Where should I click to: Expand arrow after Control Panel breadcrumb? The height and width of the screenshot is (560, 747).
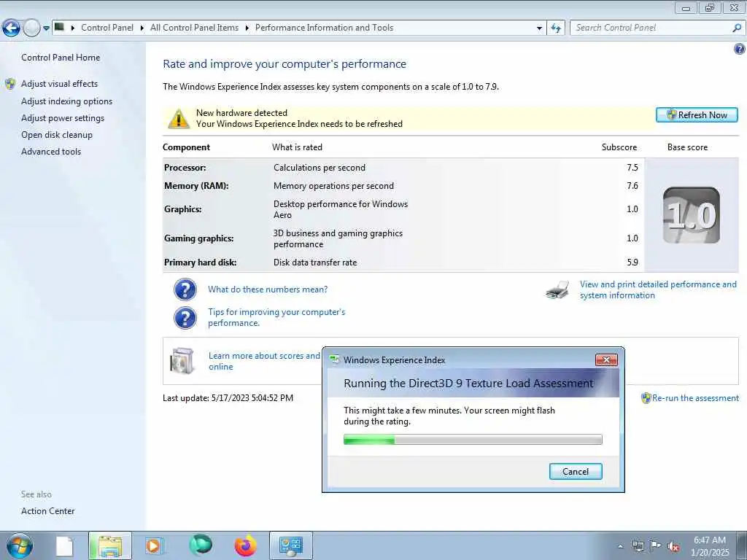tap(142, 28)
